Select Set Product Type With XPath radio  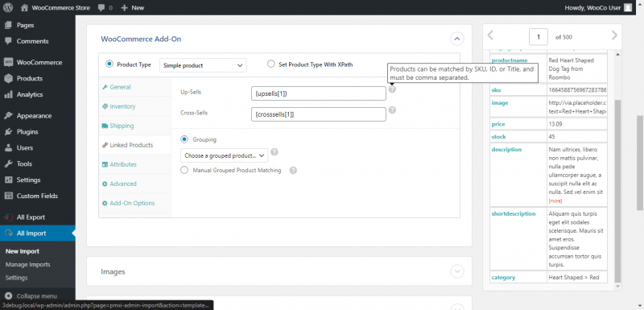270,64
